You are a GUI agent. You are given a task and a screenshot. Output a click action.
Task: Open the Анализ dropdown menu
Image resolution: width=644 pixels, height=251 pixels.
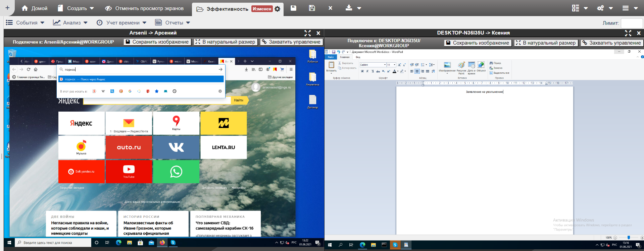pyautogui.click(x=70, y=22)
